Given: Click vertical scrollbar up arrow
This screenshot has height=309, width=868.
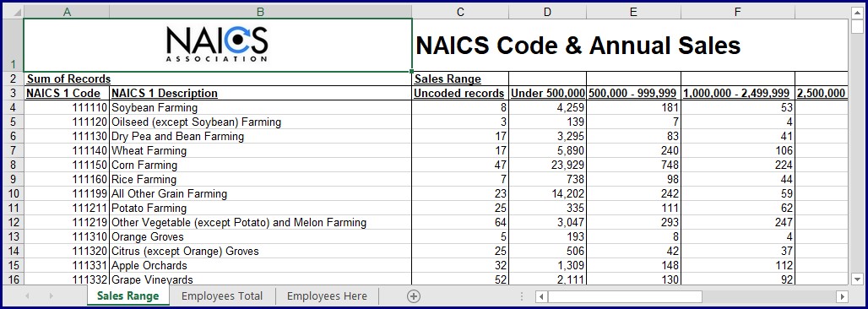Looking at the screenshot, I should [857, 12].
